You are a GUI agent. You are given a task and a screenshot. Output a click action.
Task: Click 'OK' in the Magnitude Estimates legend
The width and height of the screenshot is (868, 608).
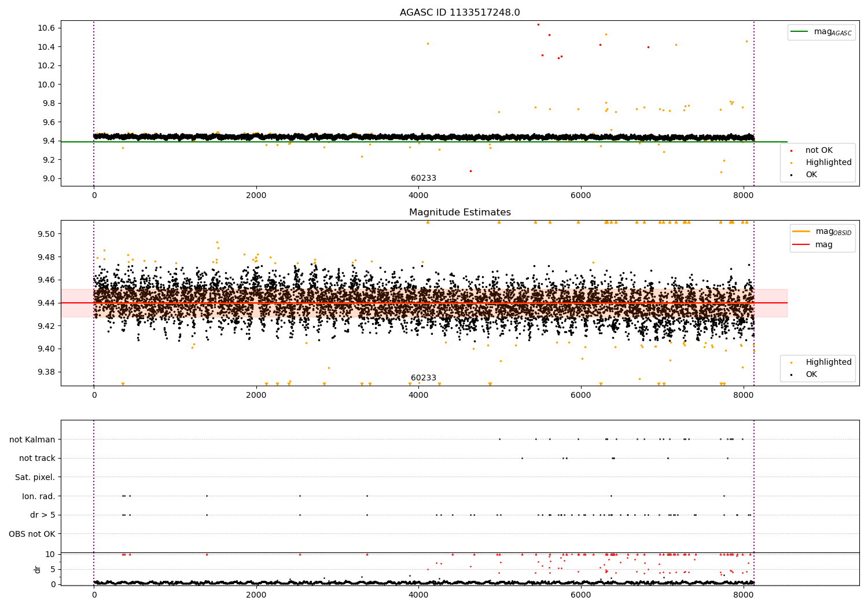point(811,375)
